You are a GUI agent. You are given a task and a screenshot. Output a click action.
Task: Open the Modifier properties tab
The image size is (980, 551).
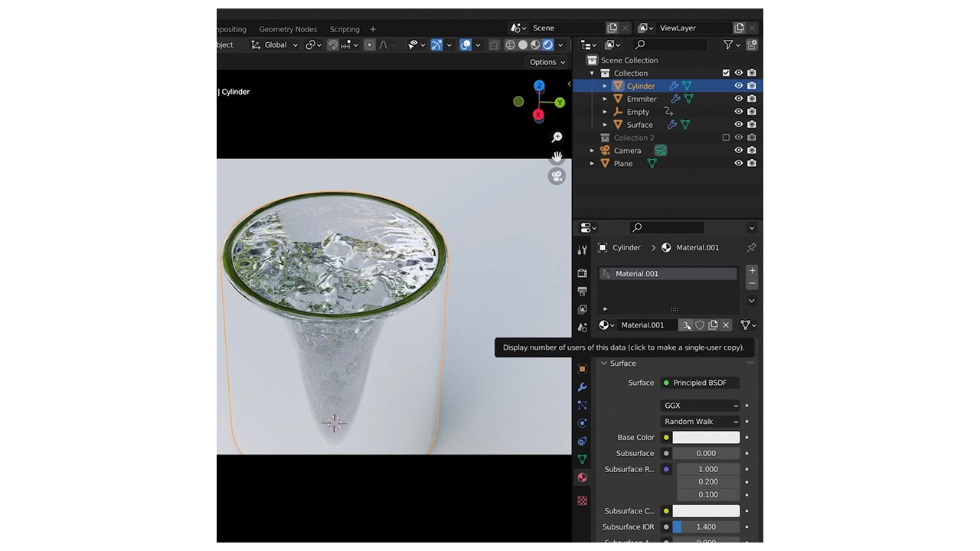point(582,387)
